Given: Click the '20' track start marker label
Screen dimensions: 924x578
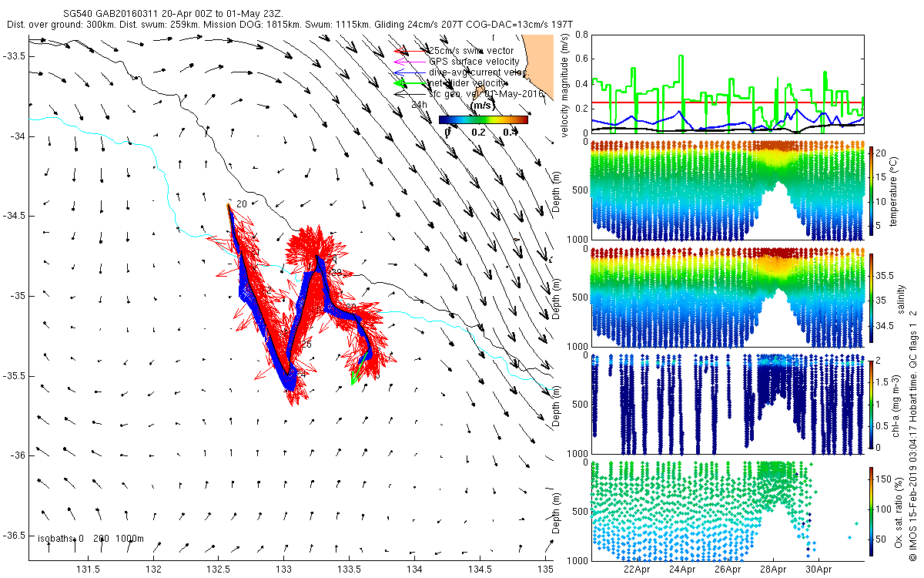Looking at the screenshot, I should 241,203.
